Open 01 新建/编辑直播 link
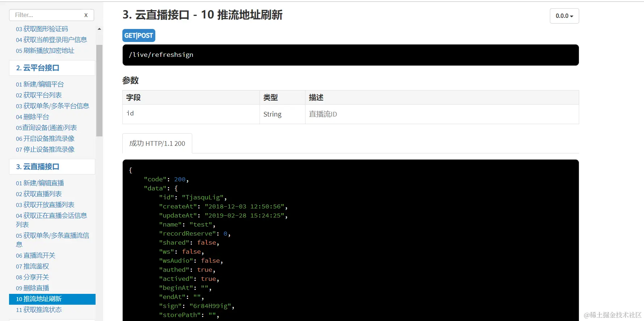This screenshot has height=321, width=644. (x=40, y=183)
